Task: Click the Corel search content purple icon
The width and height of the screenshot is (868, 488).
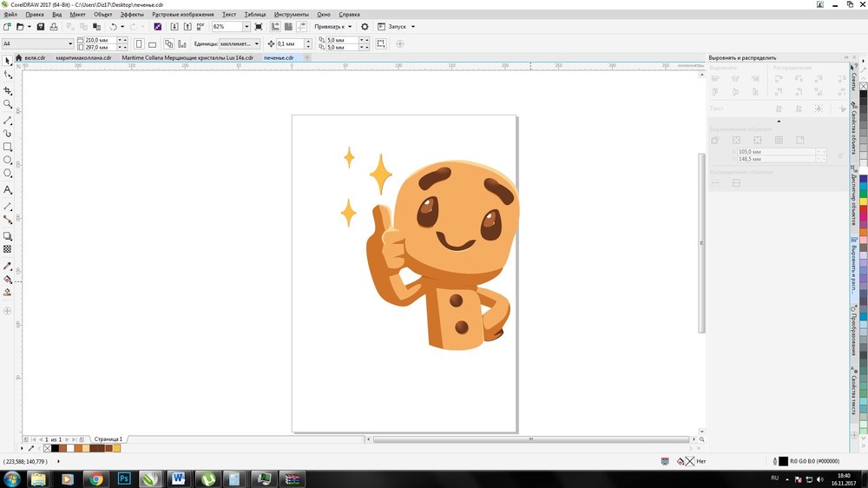Action: click(158, 27)
